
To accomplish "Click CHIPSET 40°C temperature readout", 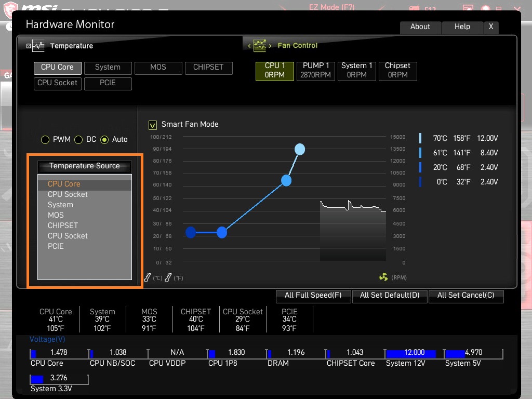I will tap(196, 320).
